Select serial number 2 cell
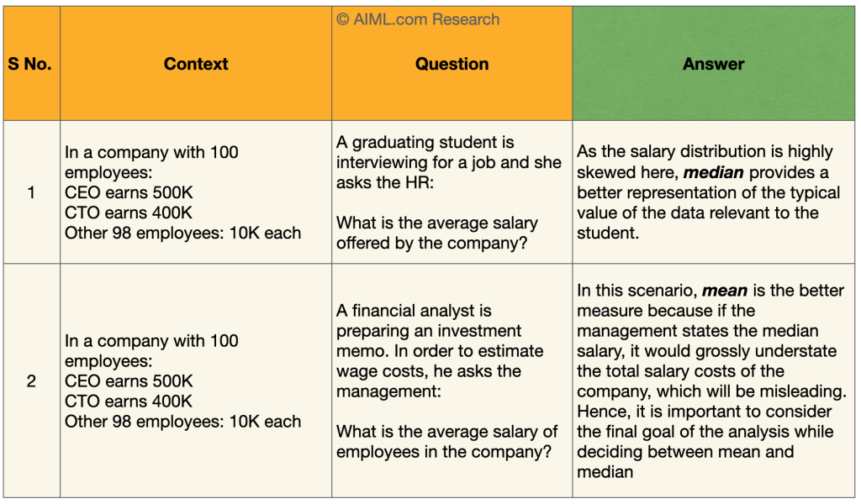861x504 pixels. tap(31, 381)
